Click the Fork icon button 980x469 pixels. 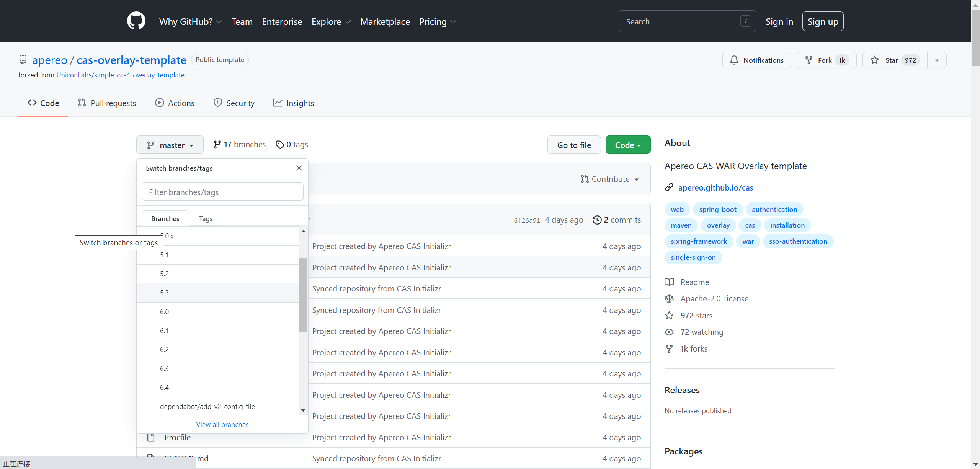point(808,60)
